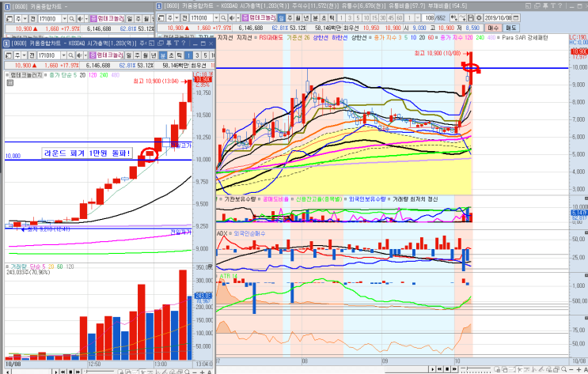The width and height of the screenshot is (588, 374).
Task: Open stock code 171010 dropdown in back-left window
Action: pyautogui.click(x=65, y=18)
